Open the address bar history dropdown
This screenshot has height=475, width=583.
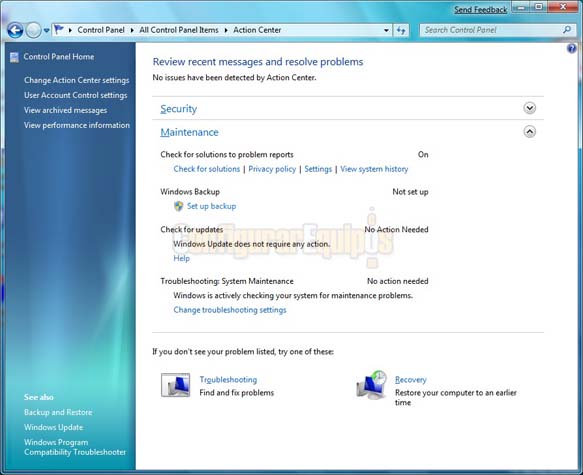click(x=386, y=30)
